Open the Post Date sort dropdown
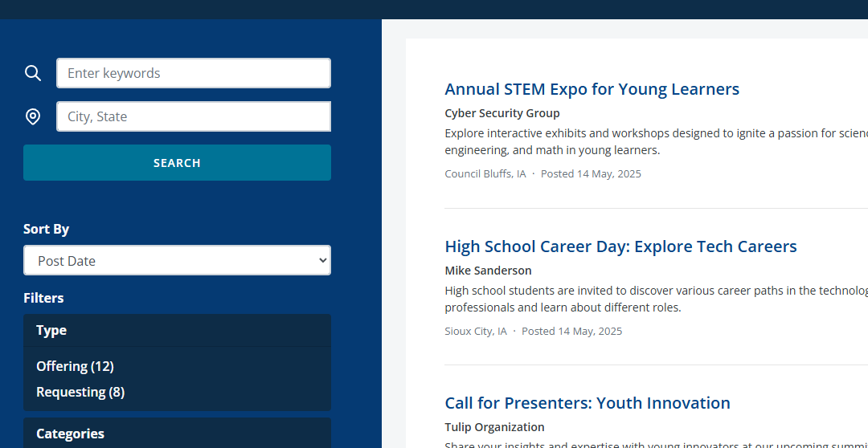 coord(177,260)
